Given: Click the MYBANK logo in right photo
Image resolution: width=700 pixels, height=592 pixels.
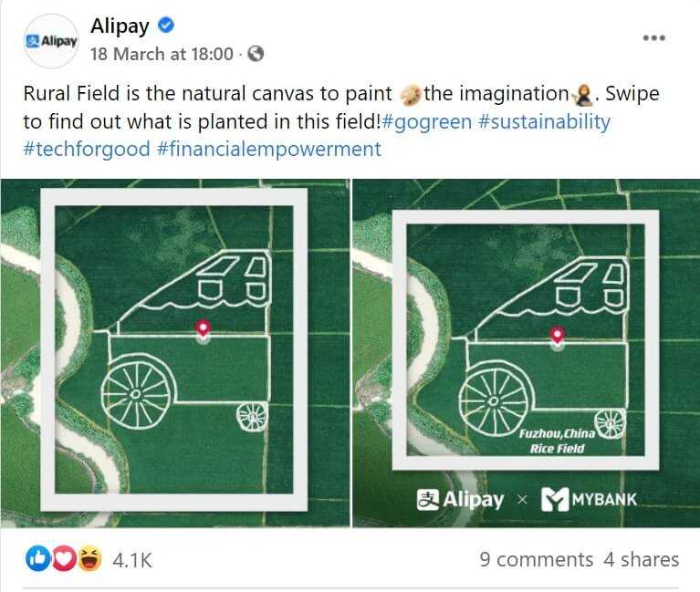Looking at the screenshot, I should pos(589,499).
